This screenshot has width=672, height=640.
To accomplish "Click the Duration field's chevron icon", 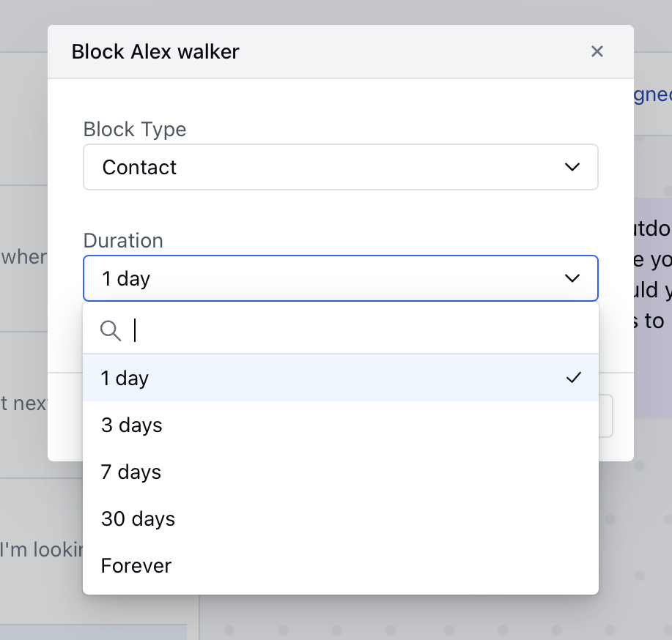I will tap(572, 278).
